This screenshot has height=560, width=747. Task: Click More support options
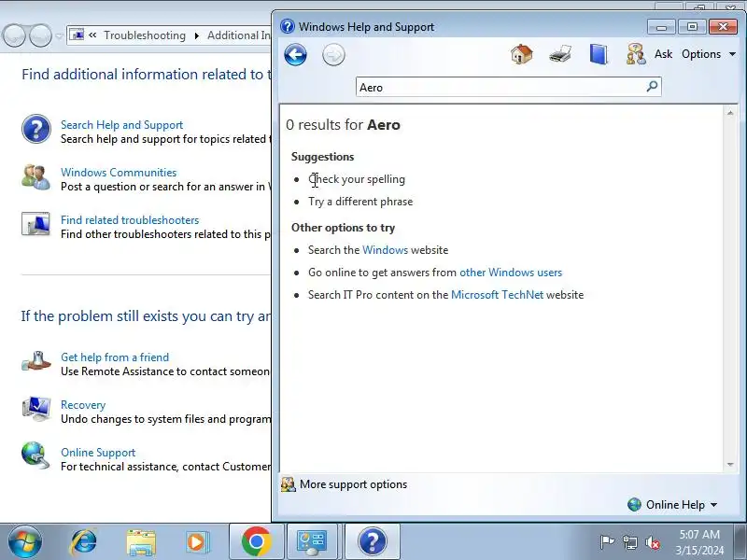click(x=353, y=484)
